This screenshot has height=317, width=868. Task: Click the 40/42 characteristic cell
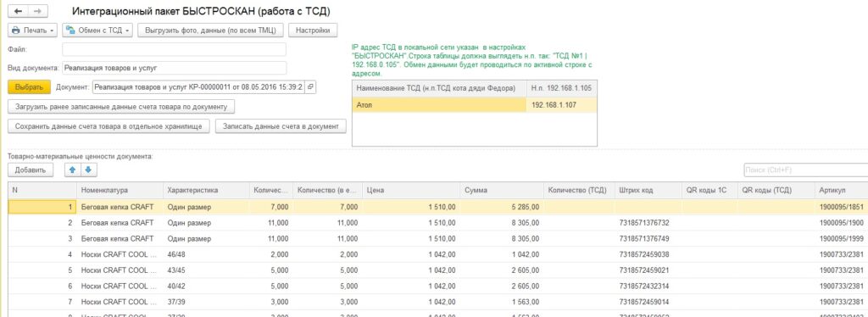tap(206, 286)
